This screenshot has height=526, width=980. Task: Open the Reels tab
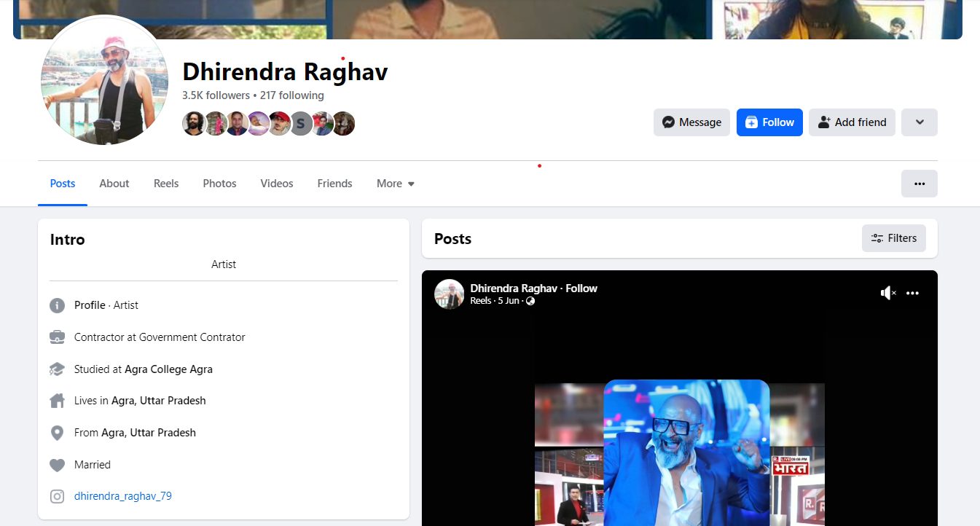coord(166,184)
